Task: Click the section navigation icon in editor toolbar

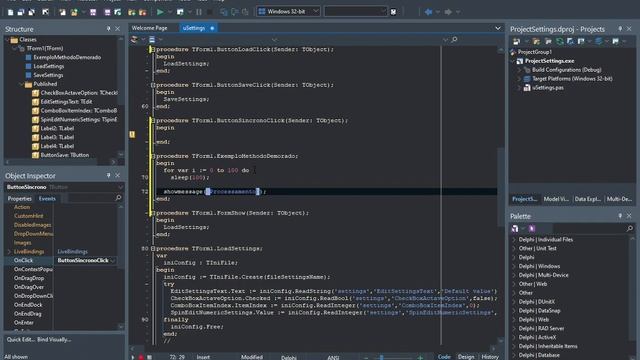Action: pos(152,39)
